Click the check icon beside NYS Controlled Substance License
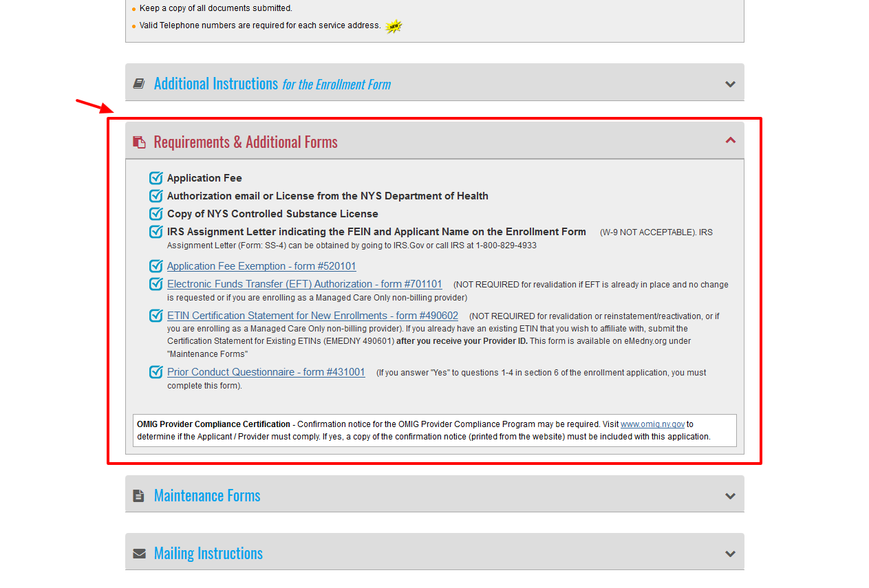This screenshot has height=588, width=869. [156, 213]
